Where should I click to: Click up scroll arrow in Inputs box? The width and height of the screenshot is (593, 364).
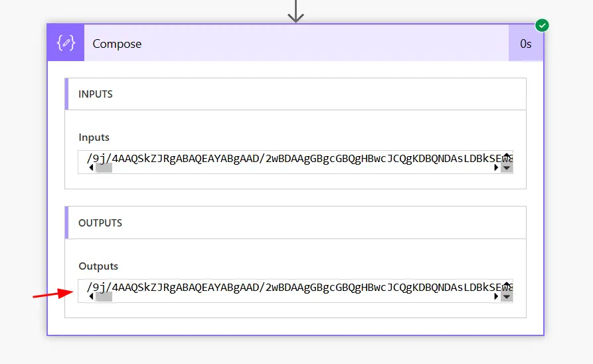pos(507,155)
